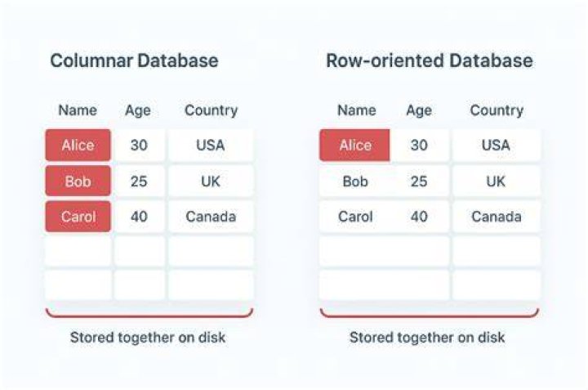Click USA cell in Columnar Database table
Screen dimensions: 588x390
(x=211, y=145)
